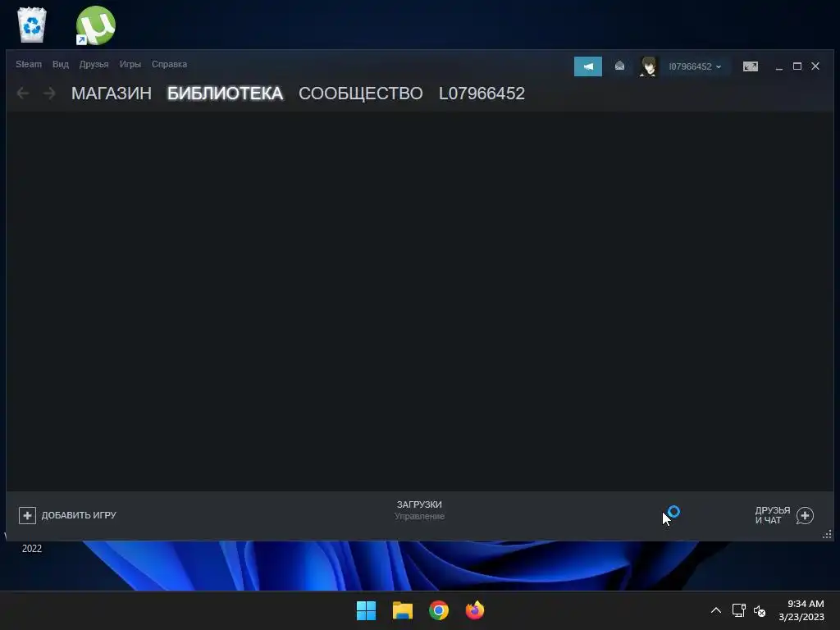Image resolution: width=840 pixels, height=630 pixels.
Task: Open the Справка menu
Action: coord(169,64)
